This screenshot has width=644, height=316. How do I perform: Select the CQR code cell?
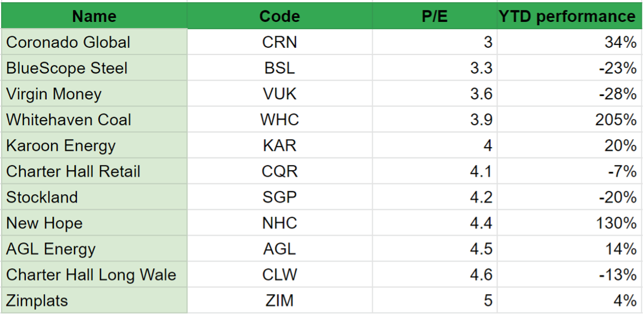279,171
